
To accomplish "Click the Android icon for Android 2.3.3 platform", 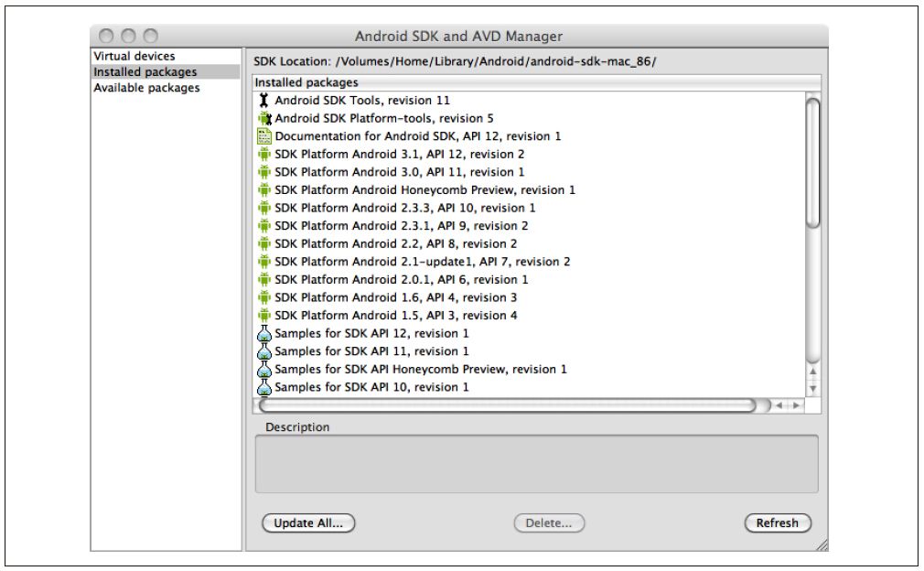I will click(x=264, y=208).
